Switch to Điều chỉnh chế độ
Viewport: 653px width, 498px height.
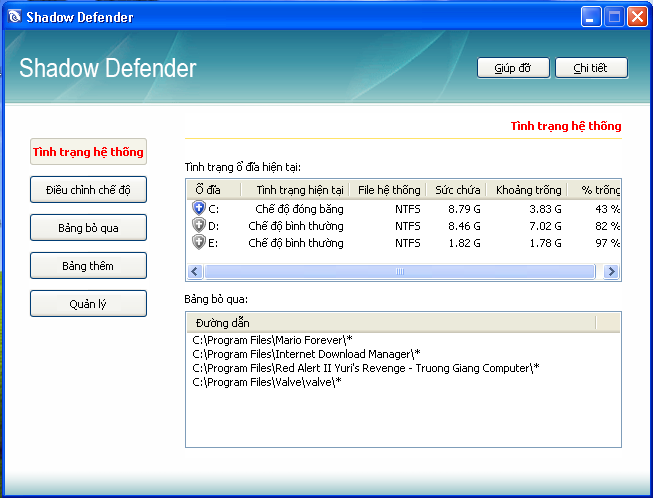point(88,190)
